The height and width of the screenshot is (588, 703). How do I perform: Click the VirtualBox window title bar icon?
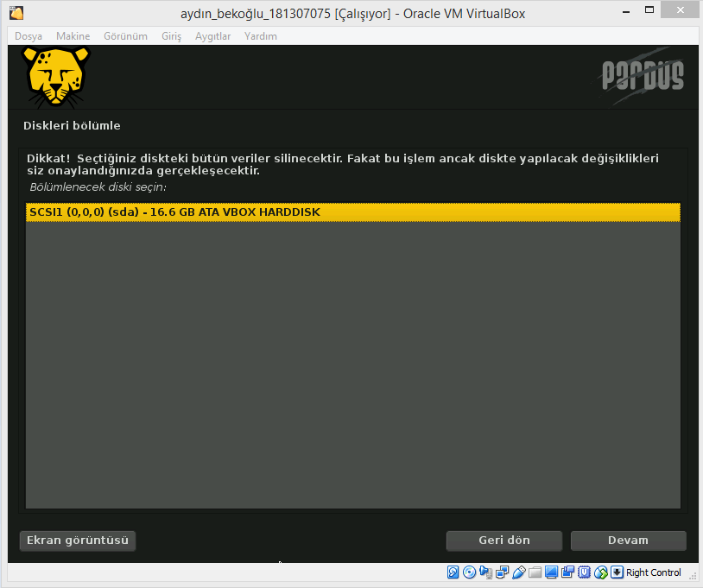coord(16,13)
